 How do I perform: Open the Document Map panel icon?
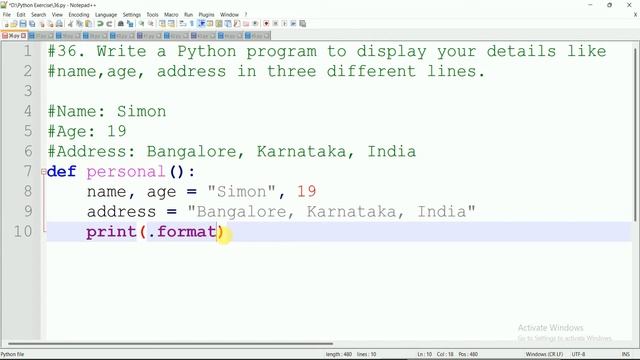click(219, 24)
